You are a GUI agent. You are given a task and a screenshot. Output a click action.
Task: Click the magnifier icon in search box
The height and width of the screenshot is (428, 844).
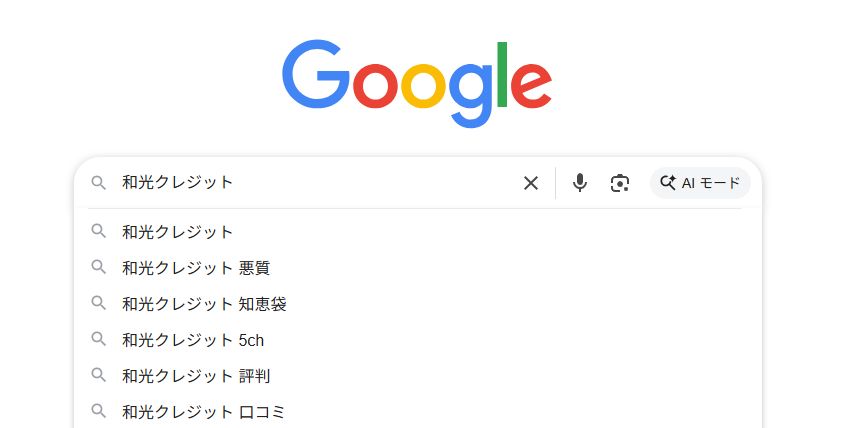(x=98, y=183)
